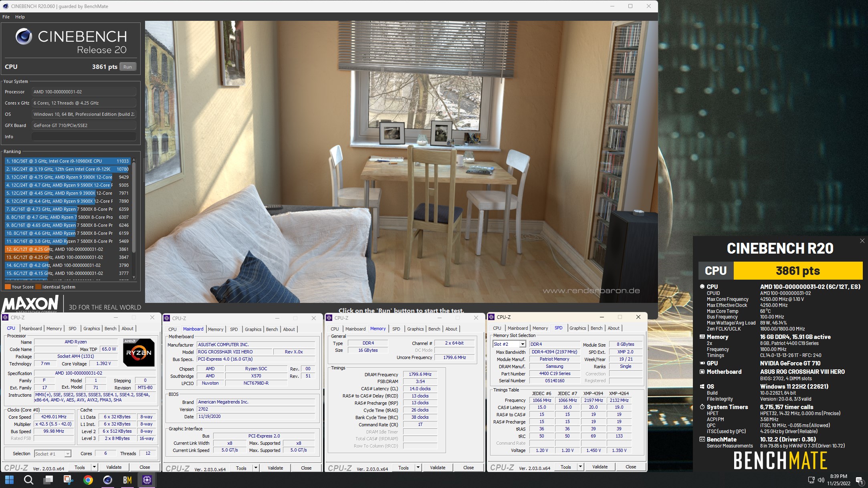Click the GPU icon in BenchMate panel
868x488 pixels.
coord(702,363)
